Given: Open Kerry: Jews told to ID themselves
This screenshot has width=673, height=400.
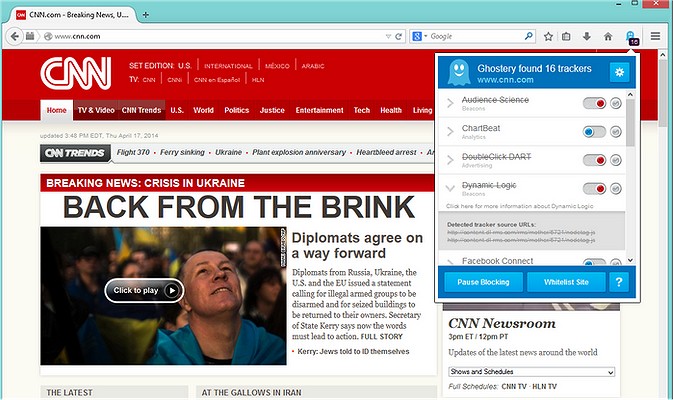Looking at the screenshot, I should [353, 352].
